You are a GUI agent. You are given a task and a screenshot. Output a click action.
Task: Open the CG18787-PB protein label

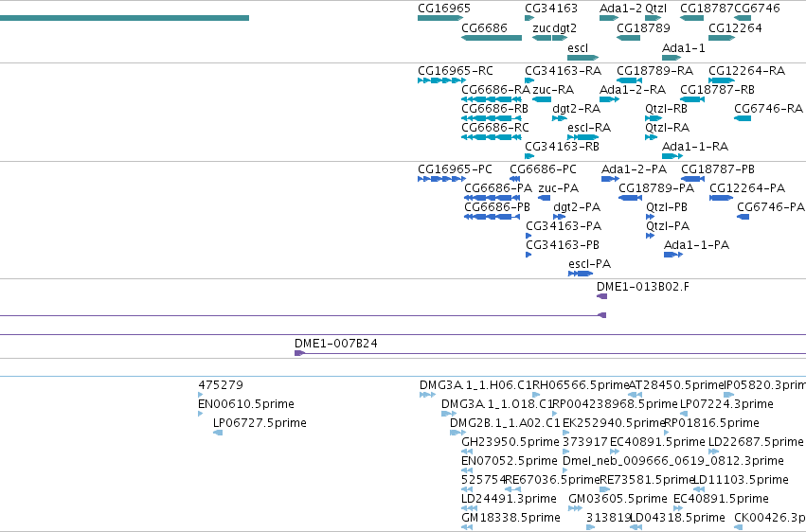(x=718, y=169)
